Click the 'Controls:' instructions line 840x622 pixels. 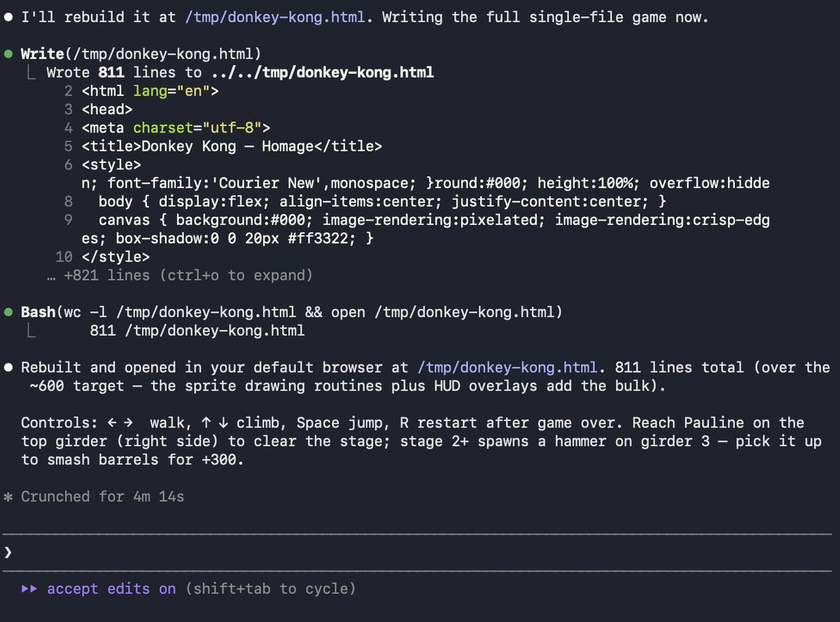(413, 423)
